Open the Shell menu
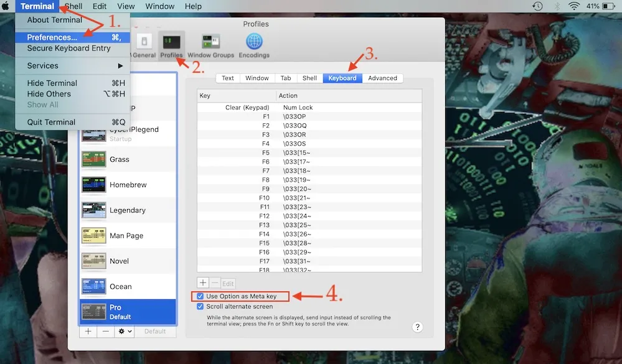This screenshot has width=622, height=364. (x=73, y=6)
